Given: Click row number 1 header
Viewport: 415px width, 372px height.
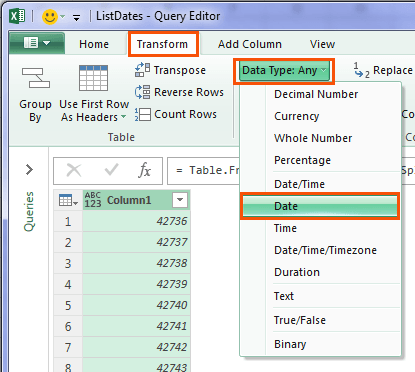Looking at the screenshot, I should (x=68, y=221).
